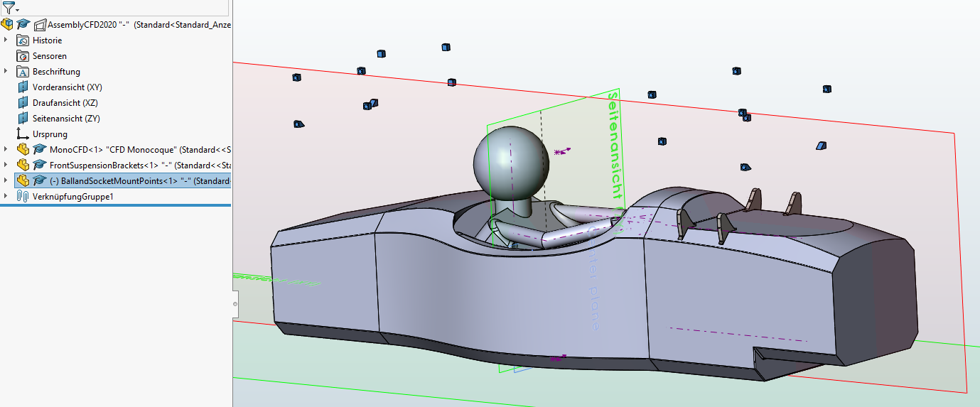Select the Historie label
Image resolution: width=980 pixels, height=407 pixels.
(x=47, y=40)
